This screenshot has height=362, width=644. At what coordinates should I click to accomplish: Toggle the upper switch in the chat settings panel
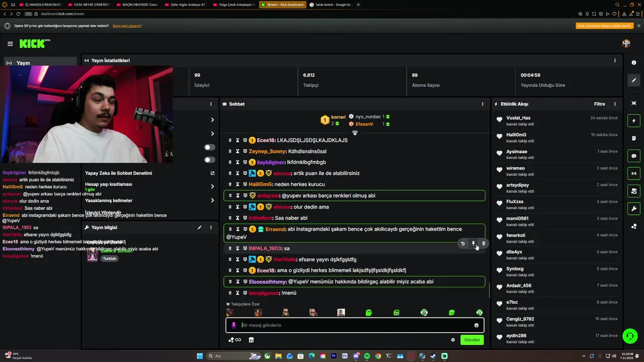pos(209,147)
